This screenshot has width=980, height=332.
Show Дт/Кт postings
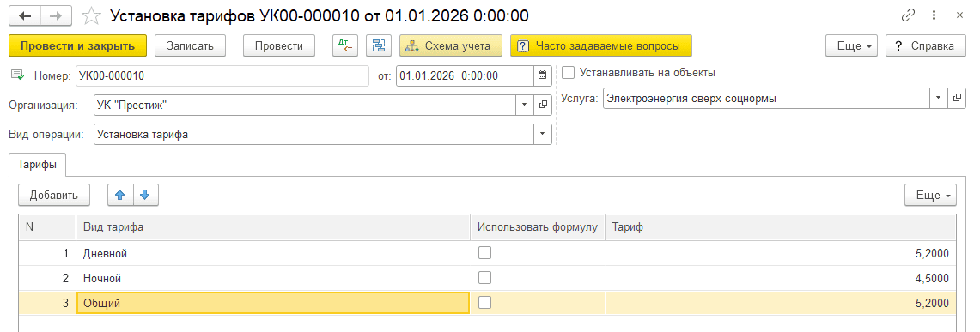coord(344,45)
